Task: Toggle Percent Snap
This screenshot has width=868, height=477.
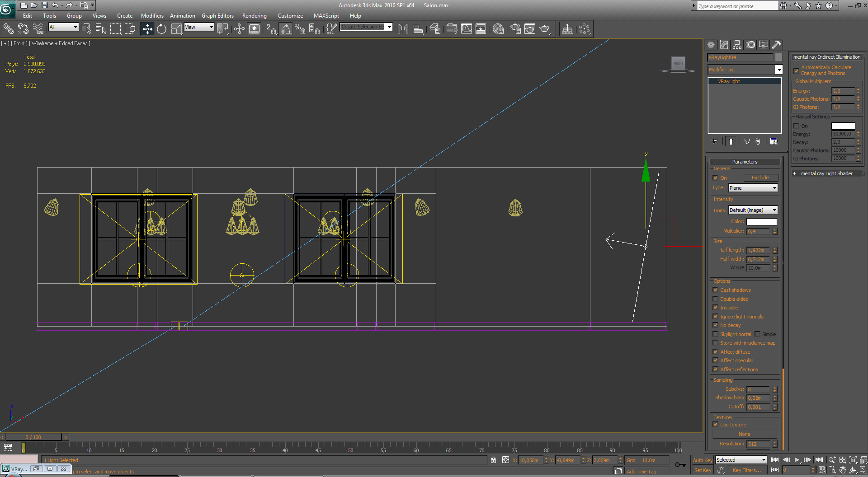Action: [300, 29]
